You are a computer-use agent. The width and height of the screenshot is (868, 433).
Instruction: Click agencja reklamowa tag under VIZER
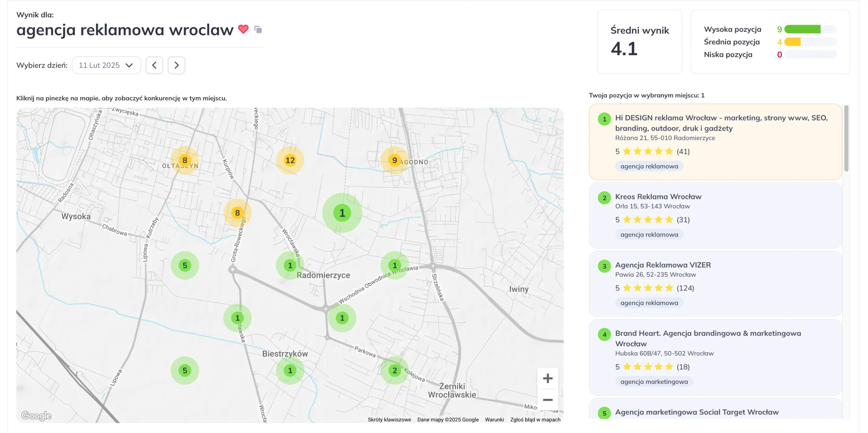[649, 303]
